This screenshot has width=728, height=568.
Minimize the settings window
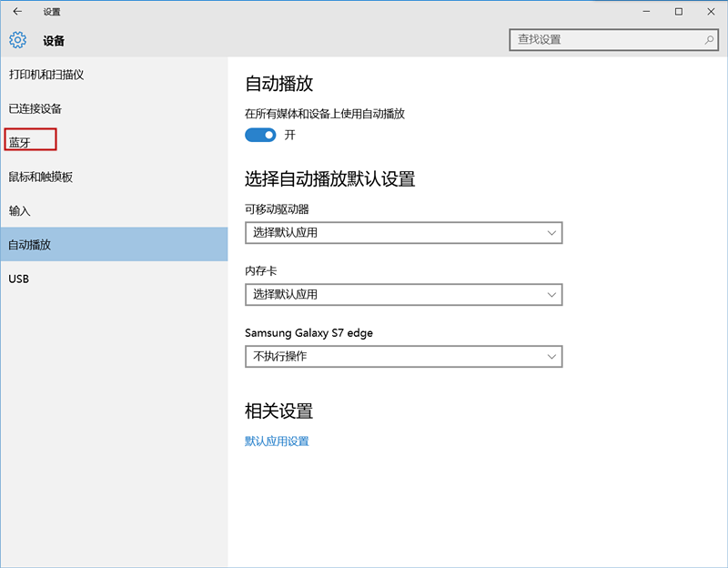(x=646, y=12)
